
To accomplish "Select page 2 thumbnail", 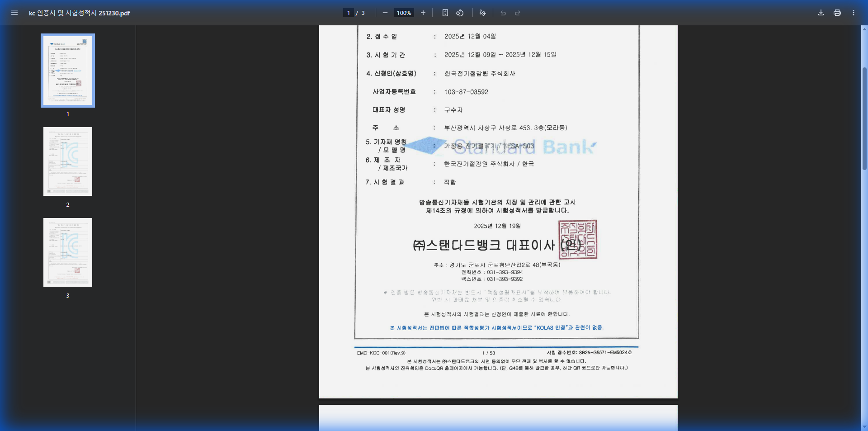I will [x=68, y=161].
